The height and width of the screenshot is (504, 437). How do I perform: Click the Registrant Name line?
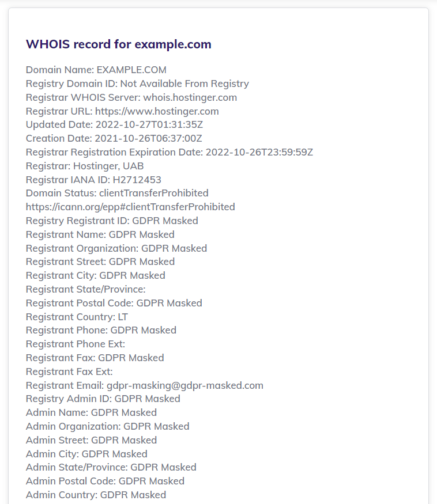pos(100,234)
